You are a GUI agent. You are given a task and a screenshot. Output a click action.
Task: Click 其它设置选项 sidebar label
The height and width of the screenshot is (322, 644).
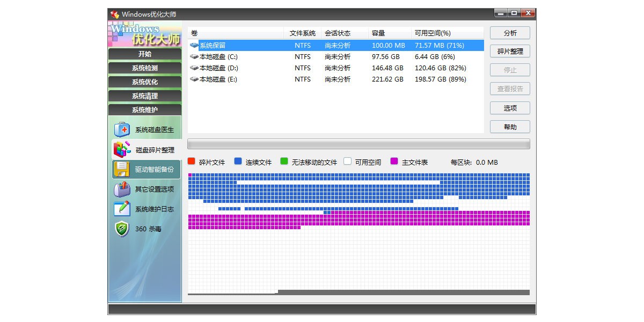(x=155, y=189)
